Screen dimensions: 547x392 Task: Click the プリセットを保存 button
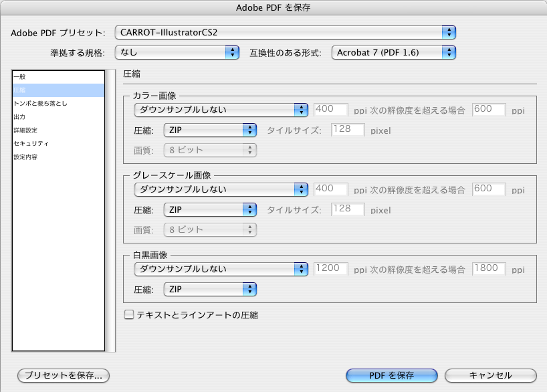62,376
